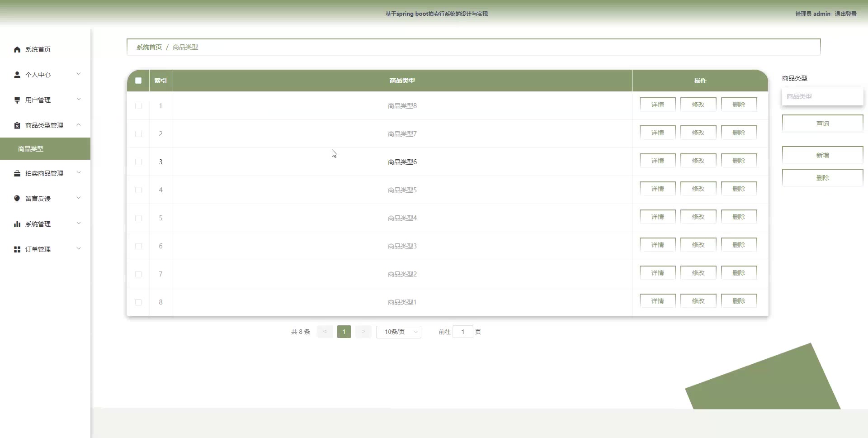The width and height of the screenshot is (868, 438).
Task: Click the bar chart icon beside 系统管理
Action: 17,224
